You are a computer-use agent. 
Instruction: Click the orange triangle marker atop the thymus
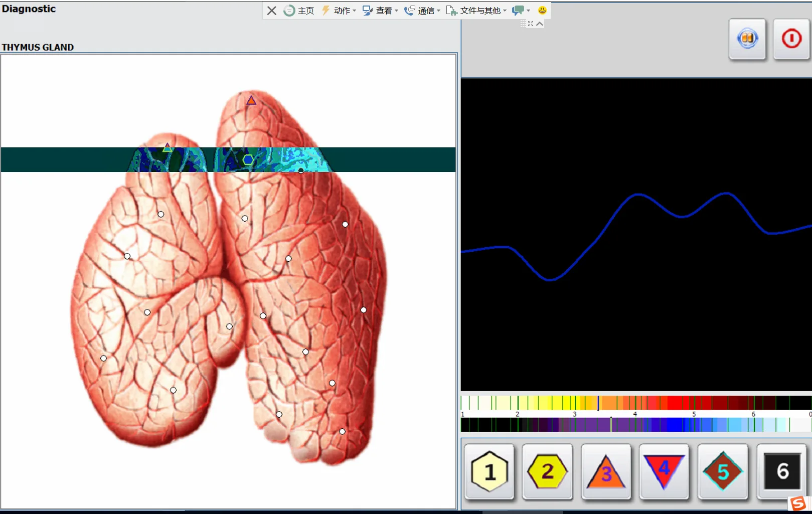pos(251,101)
